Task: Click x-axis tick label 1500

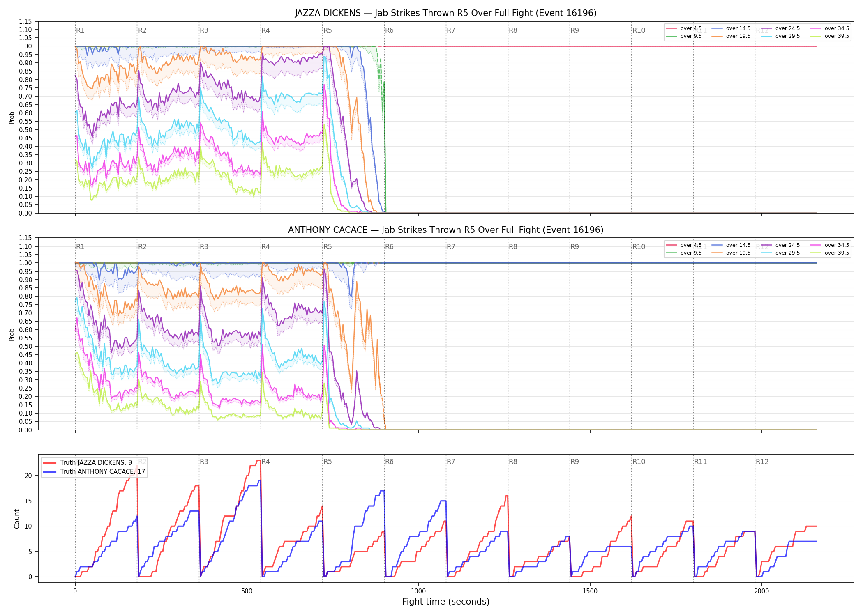Action: pos(590,591)
